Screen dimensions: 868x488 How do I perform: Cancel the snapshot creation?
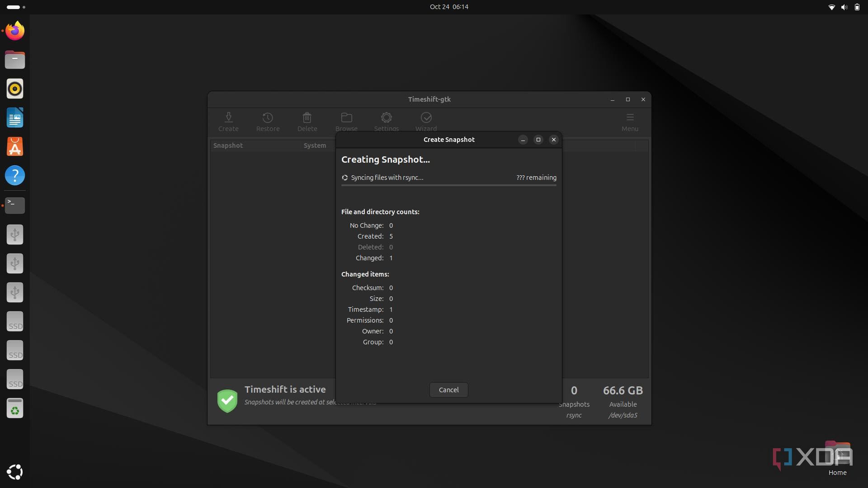click(448, 390)
